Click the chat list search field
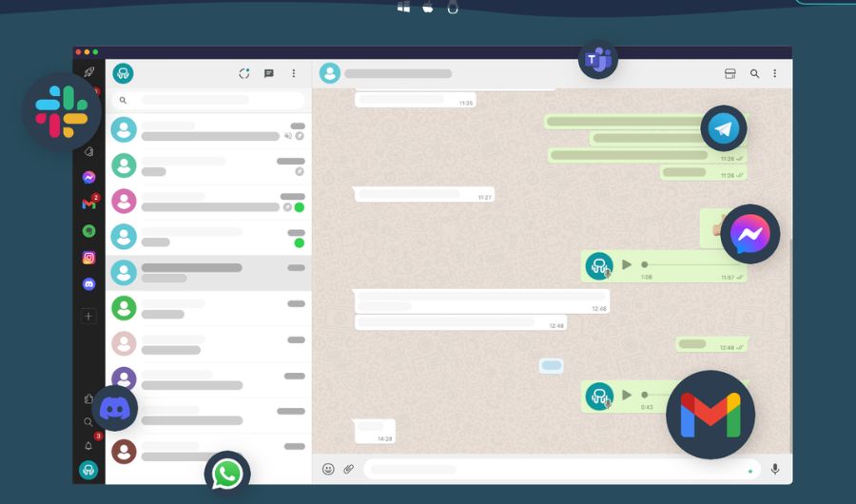The height and width of the screenshot is (504, 856). click(208, 100)
